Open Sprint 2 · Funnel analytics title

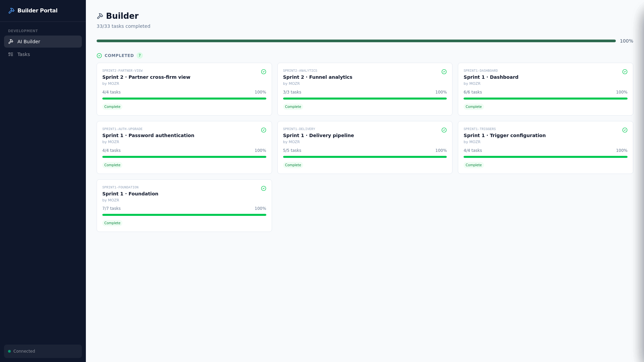point(317,77)
